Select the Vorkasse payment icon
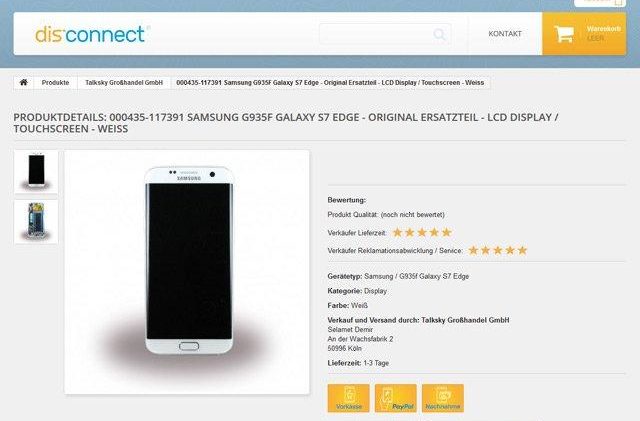 tap(349, 398)
